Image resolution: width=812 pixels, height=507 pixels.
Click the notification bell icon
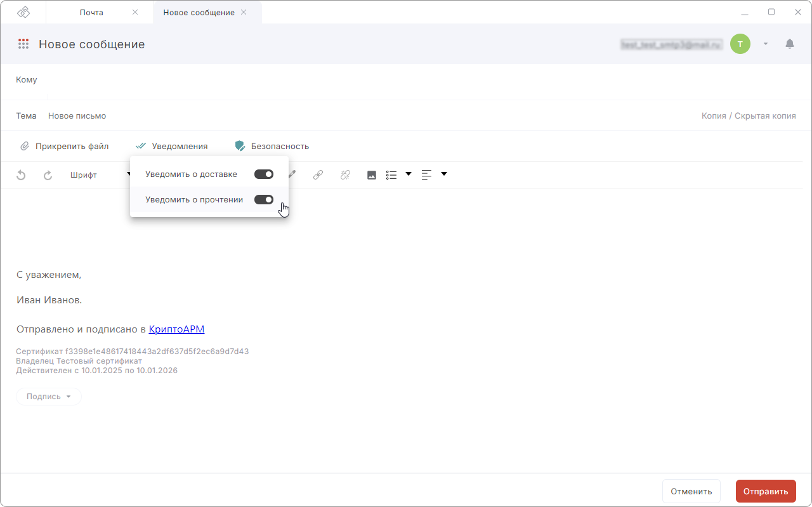tap(790, 44)
